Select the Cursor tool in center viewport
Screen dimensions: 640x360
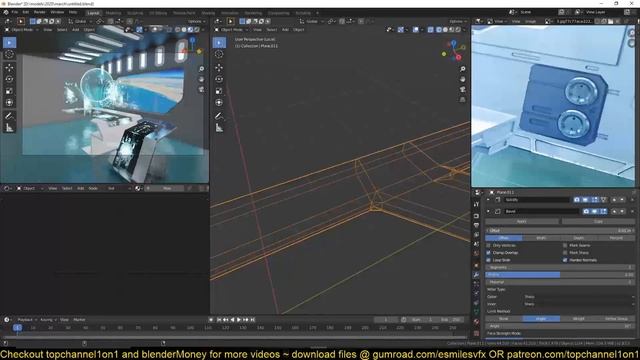[219, 54]
